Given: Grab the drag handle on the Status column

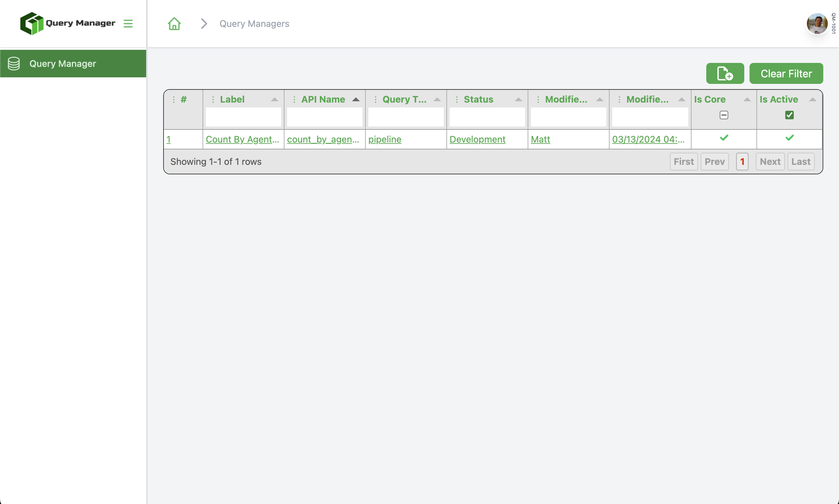Looking at the screenshot, I should click(457, 99).
